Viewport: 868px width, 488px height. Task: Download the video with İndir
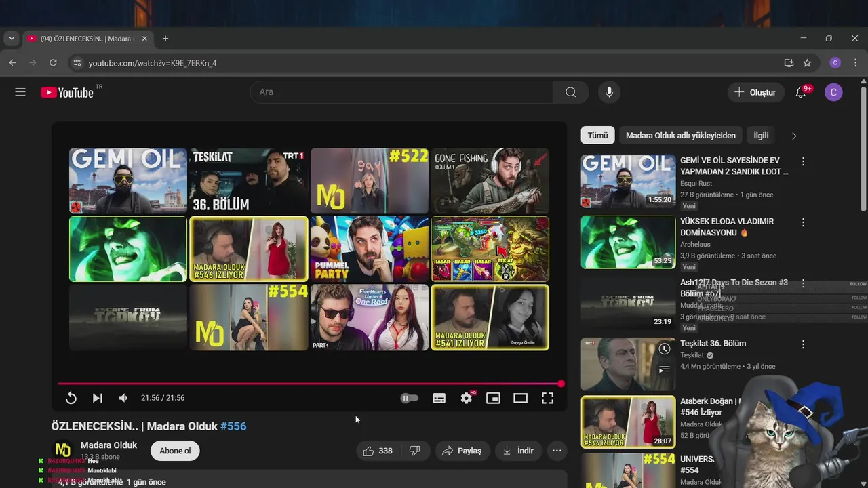click(518, 451)
